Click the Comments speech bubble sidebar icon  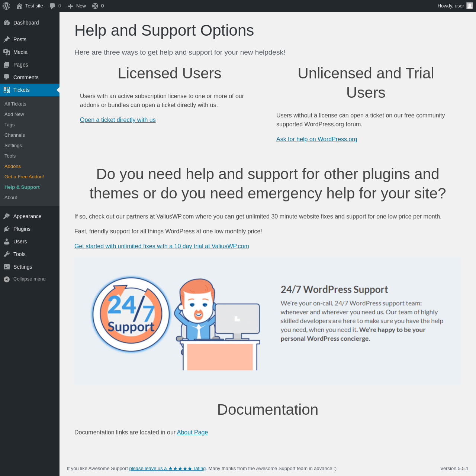coord(7,77)
